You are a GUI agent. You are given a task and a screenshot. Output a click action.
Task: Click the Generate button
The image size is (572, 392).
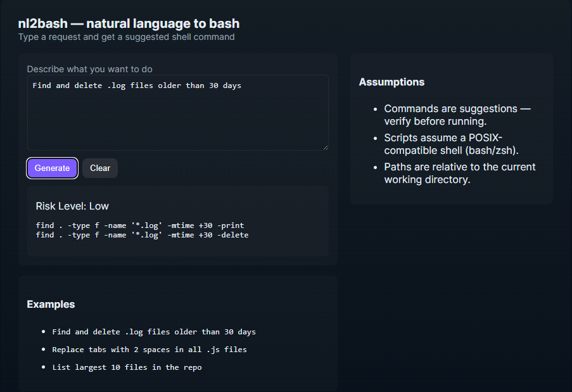(x=52, y=168)
